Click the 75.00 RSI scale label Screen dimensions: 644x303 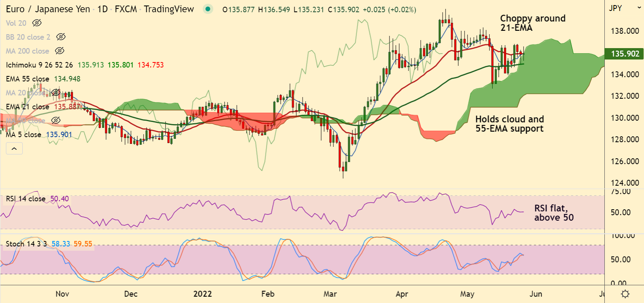pyautogui.click(x=620, y=192)
